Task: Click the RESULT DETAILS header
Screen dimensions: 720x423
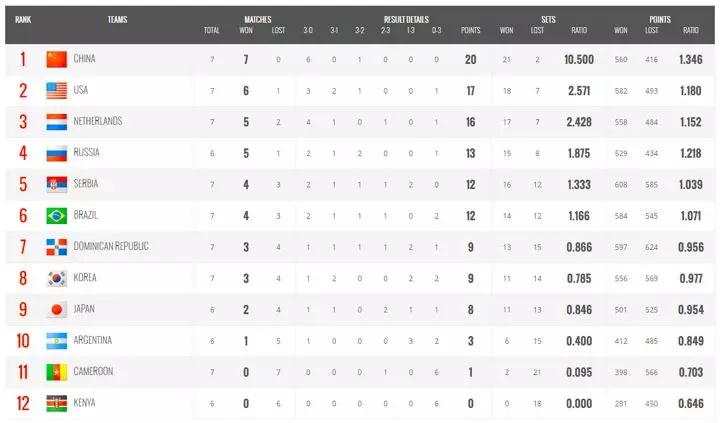Action: [405, 19]
